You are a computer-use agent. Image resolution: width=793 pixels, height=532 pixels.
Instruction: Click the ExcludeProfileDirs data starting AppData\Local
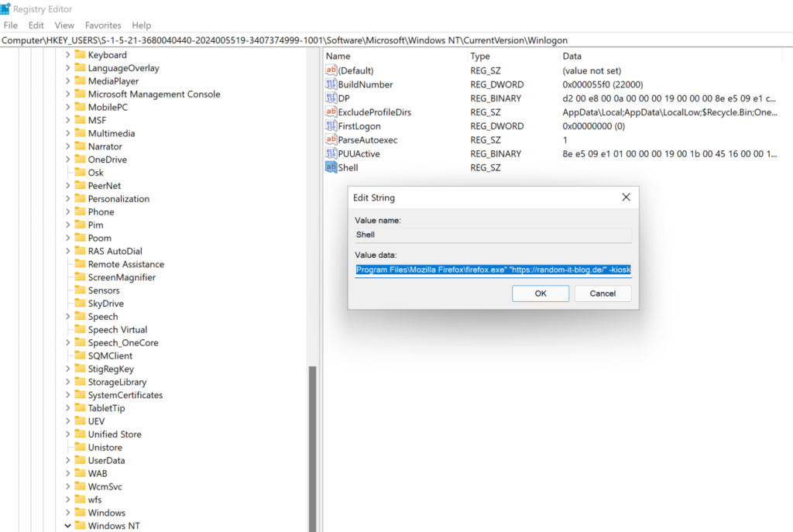(x=670, y=112)
